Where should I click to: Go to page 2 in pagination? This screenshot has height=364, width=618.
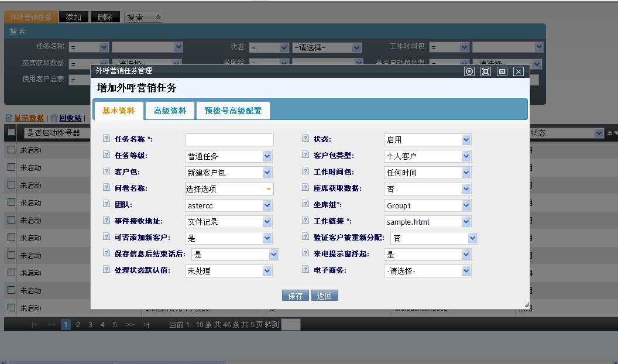coord(78,324)
